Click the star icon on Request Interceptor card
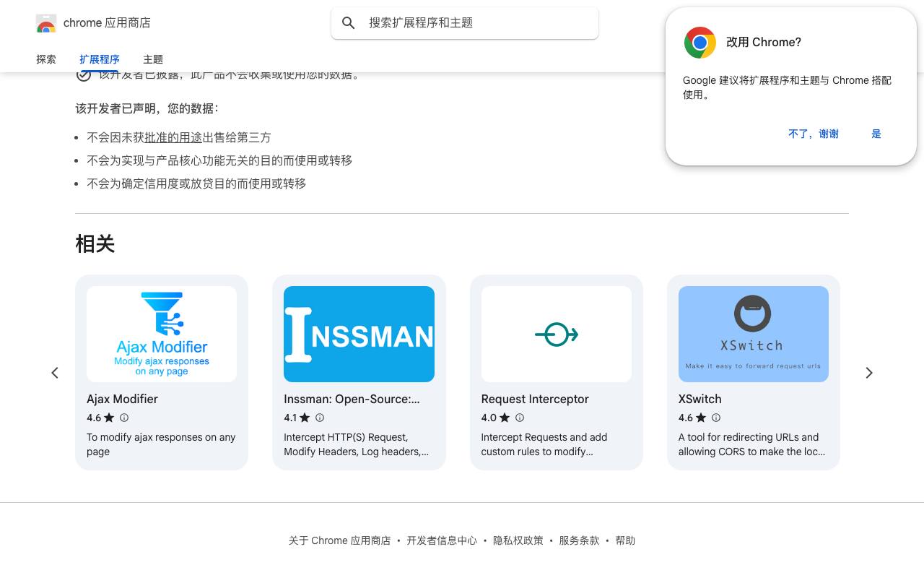 click(x=504, y=418)
